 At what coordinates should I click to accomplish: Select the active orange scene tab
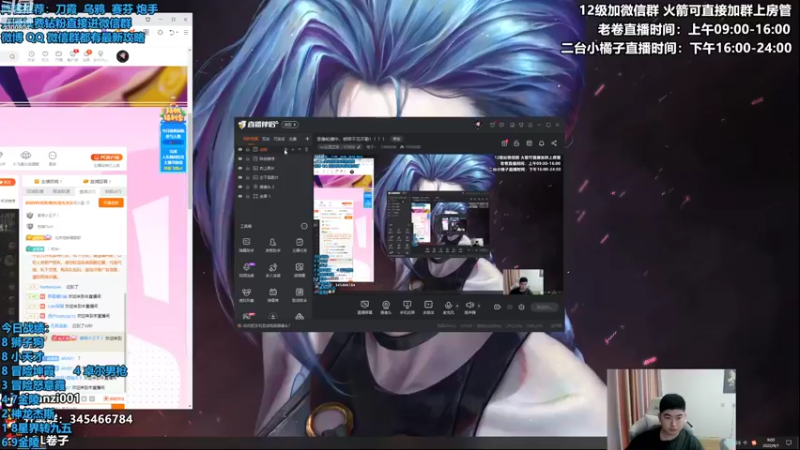click(250, 139)
